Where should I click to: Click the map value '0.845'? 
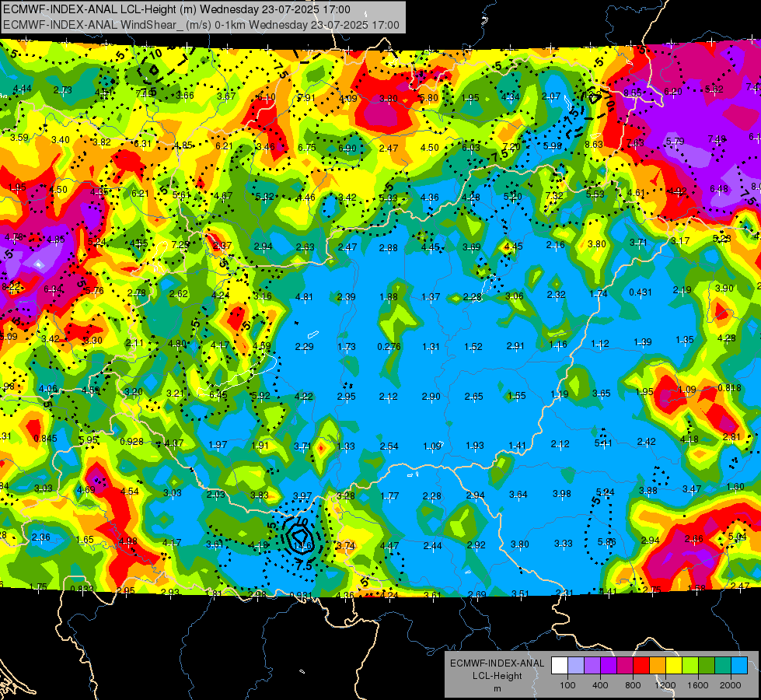coord(45,438)
